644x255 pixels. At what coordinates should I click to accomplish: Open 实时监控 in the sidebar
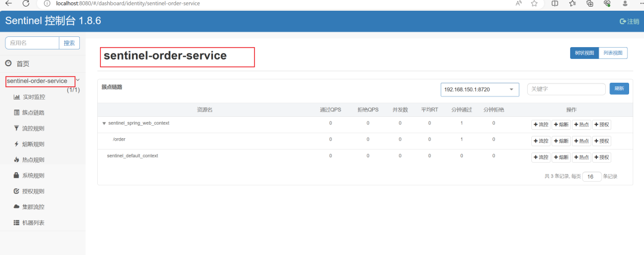click(30, 97)
